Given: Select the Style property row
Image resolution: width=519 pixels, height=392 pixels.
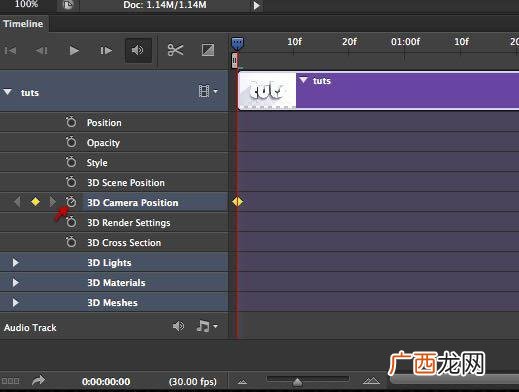Looking at the screenshot, I should coord(114,162).
